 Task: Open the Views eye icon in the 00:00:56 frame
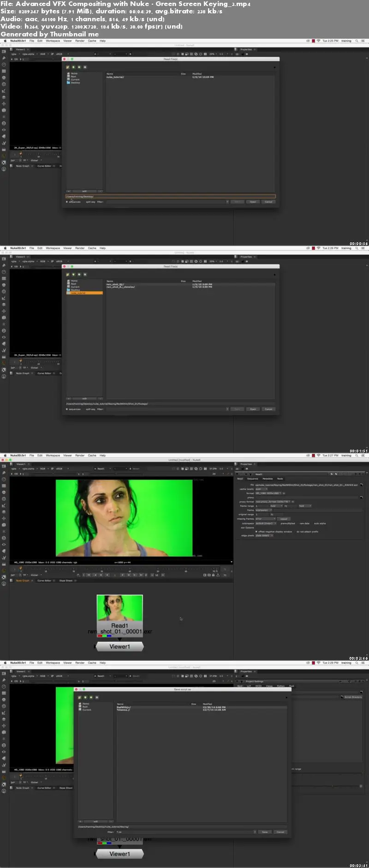coord(4,130)
